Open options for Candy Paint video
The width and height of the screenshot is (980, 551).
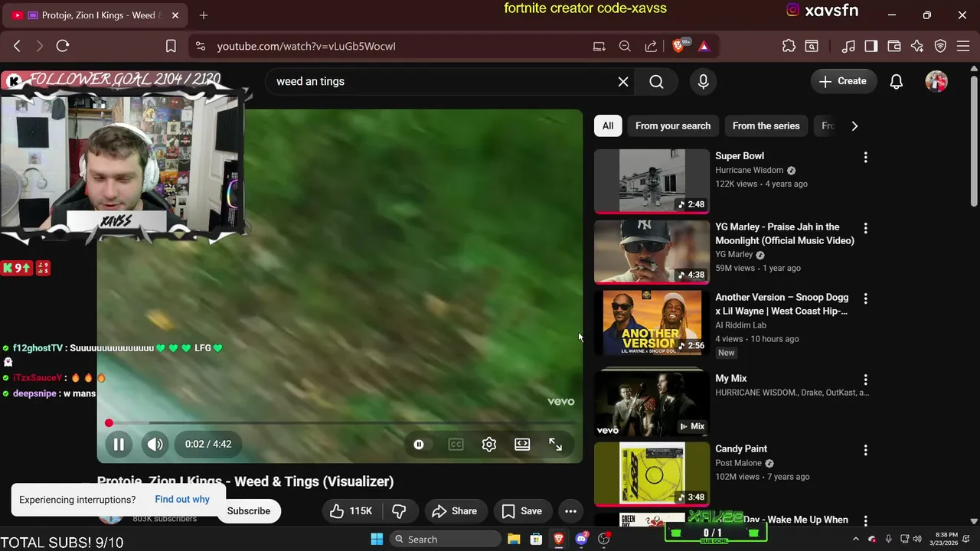866,450
